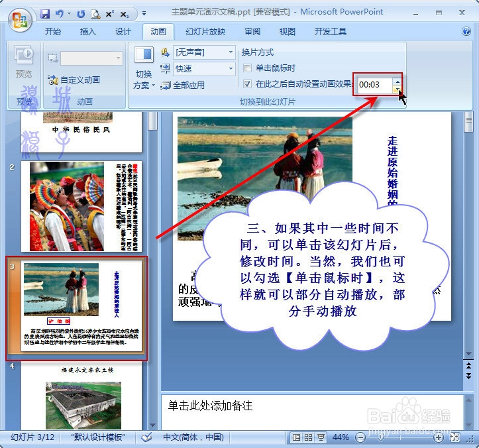Switch to the 开始 tab
The height and width of the screenshot is (448, 479).
click(52, 31)
